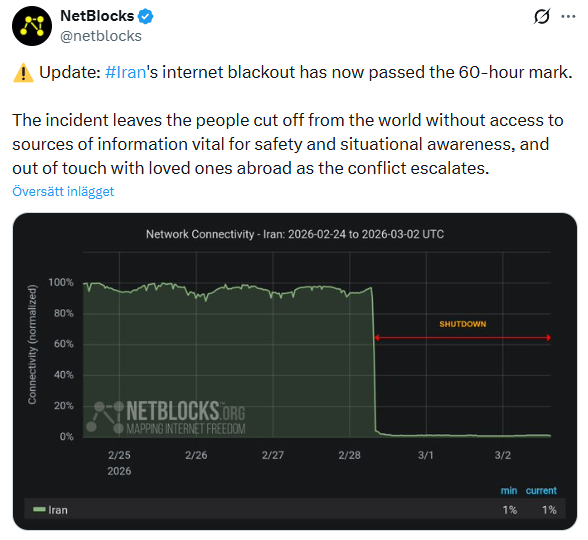Open the #Iran hashtag link
Screen dimensions: 588x540
click(x=125, y=72)
